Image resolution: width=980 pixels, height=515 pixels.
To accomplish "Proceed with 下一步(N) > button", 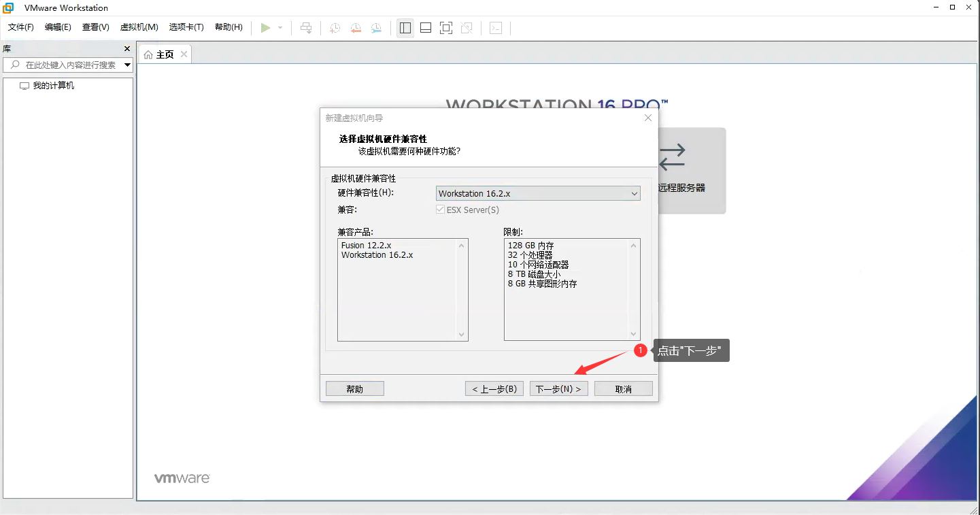I will (559, 388).
